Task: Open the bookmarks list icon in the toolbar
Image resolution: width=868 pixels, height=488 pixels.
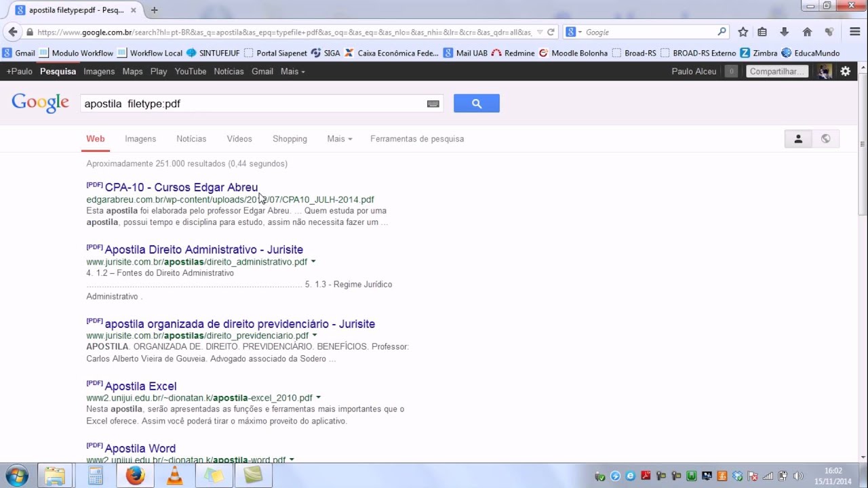Action: tap(762, 32)
